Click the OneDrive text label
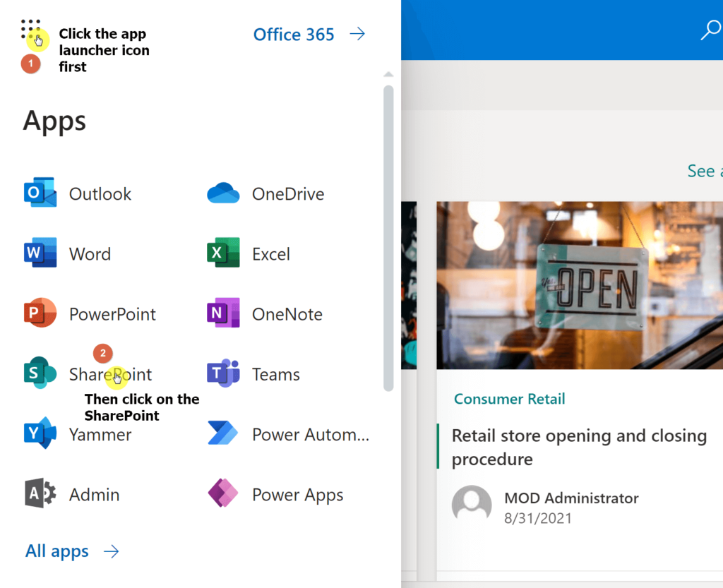The image size is (723, 588). (288, 194)
